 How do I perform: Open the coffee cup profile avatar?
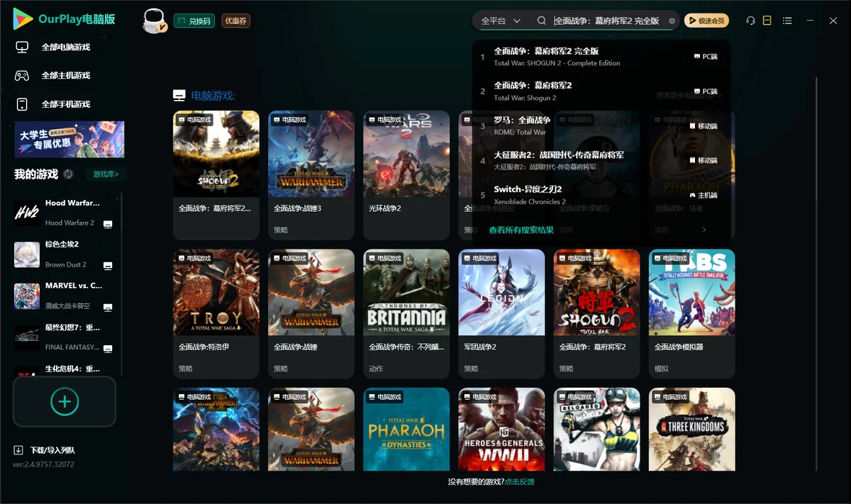(x=155, y=21)
